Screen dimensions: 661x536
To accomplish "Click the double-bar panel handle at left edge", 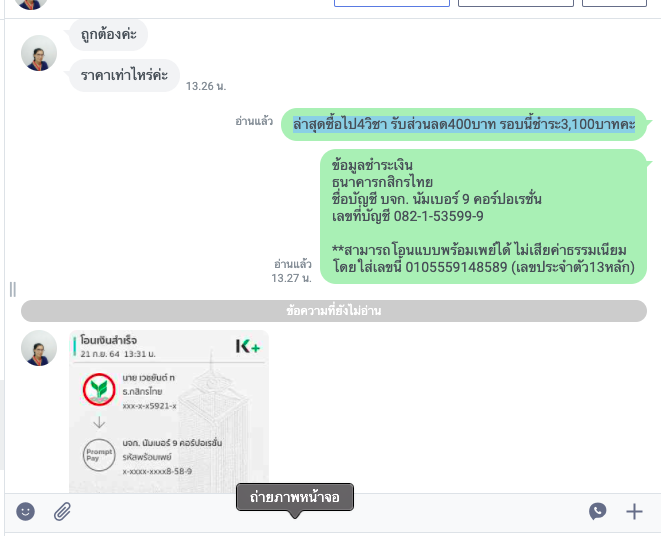I will 13,290.
